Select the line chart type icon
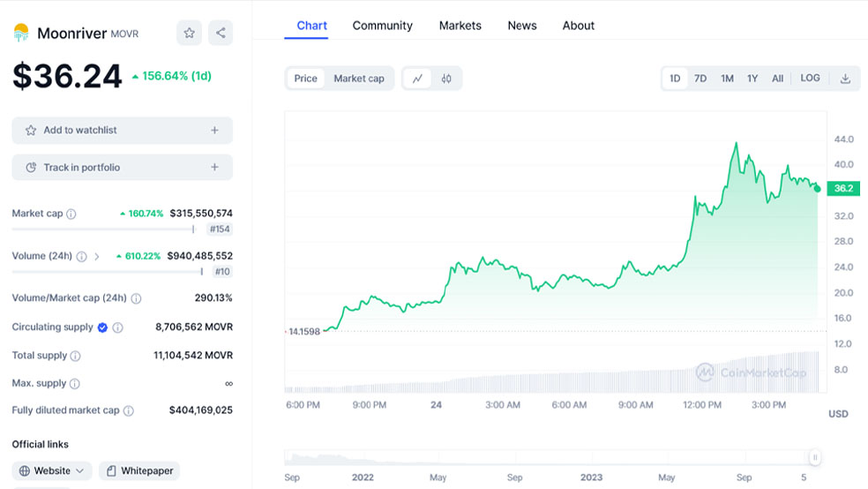This screenshot has height=489, width=868. click(x=417, y=79)
